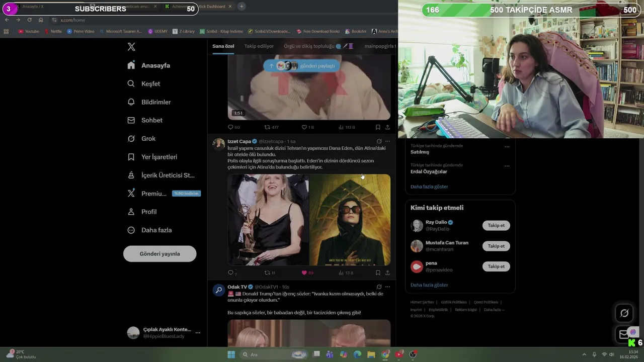644x362 pixels.
Task: View analytics of 113 B views post
Action: (347, 127)
